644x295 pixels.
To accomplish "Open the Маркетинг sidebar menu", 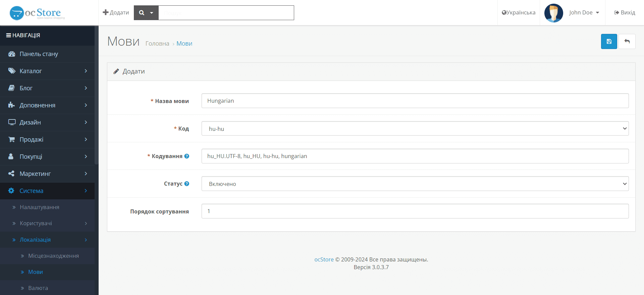I will pos(47,174).
